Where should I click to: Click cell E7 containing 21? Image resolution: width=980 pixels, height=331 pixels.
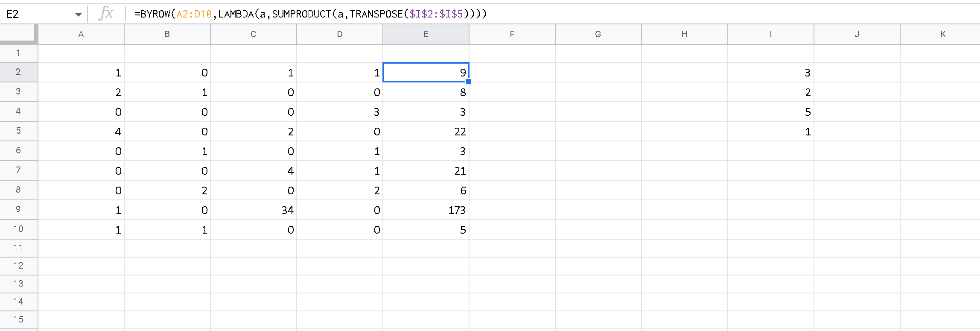426,170
